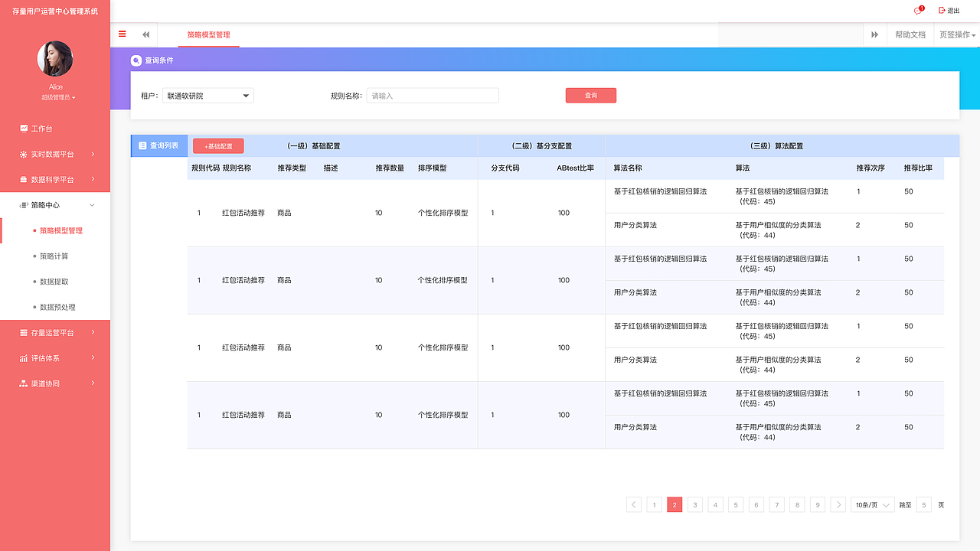Click the 算法名称 column header
This screenshot has width=980, height=551.
click(x=628, y=168)
